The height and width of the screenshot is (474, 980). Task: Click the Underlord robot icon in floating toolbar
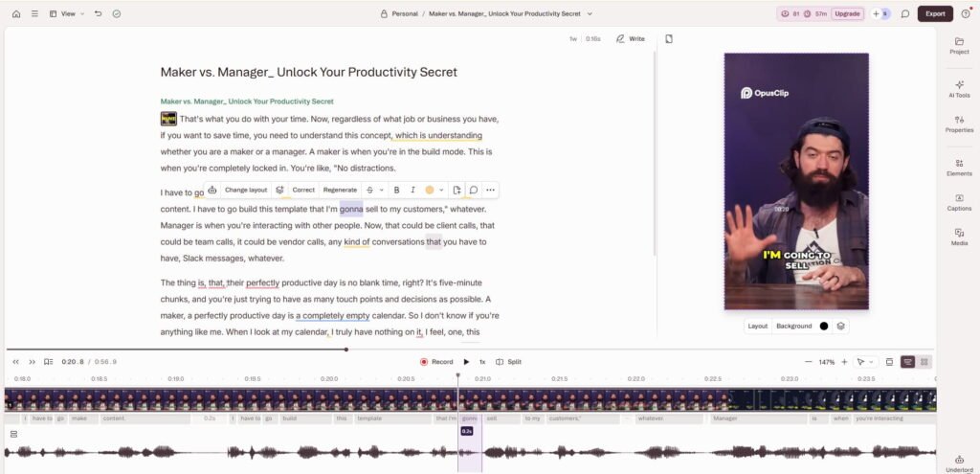(x=212, y=190)
